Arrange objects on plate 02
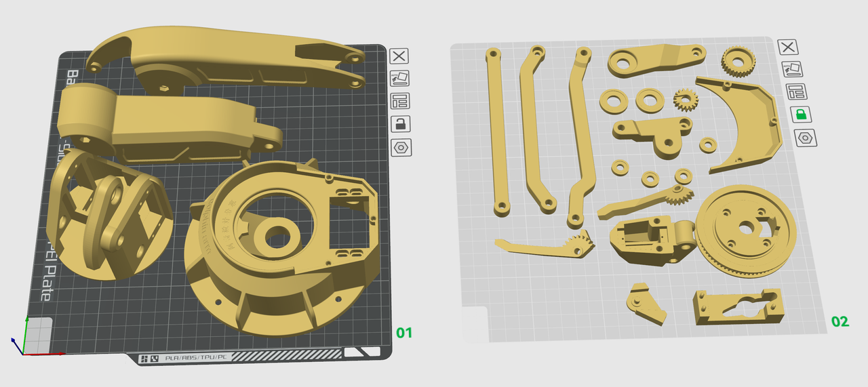Screen dimensions: 868x387 pos(795,91)
